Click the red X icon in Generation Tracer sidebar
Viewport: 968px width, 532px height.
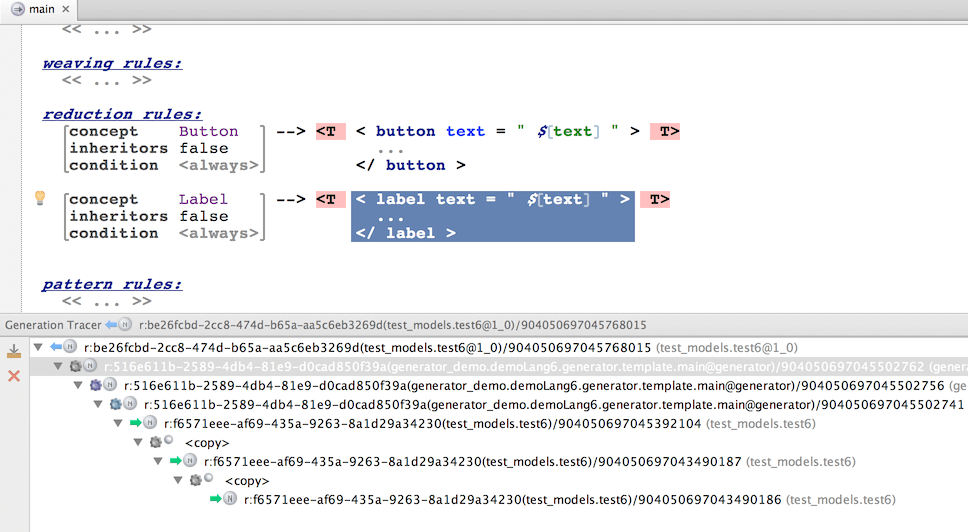[x=14, y=376]
